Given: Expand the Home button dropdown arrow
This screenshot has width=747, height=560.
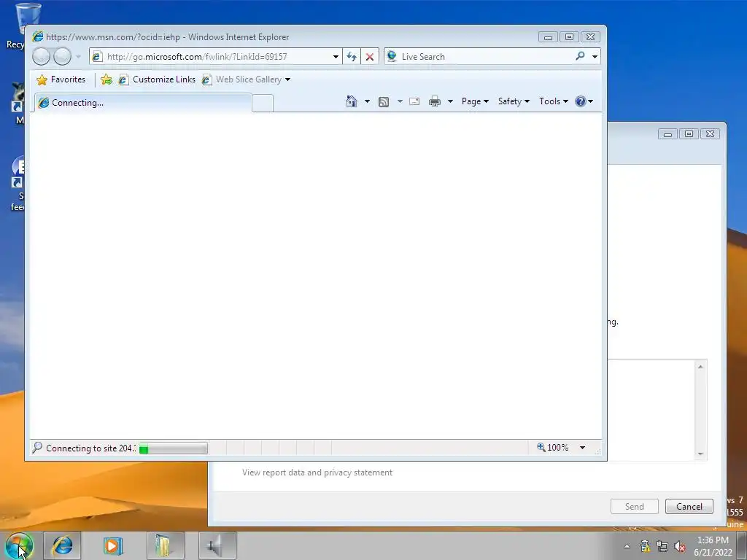Looking at the screenshot, I should pos(367,101).
